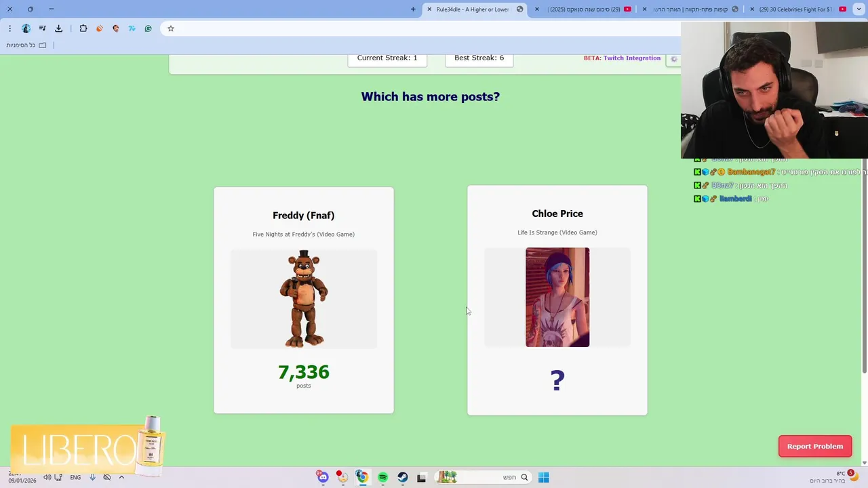Click the Chloe Price image
868x488 pixels.
click(557, 298)
